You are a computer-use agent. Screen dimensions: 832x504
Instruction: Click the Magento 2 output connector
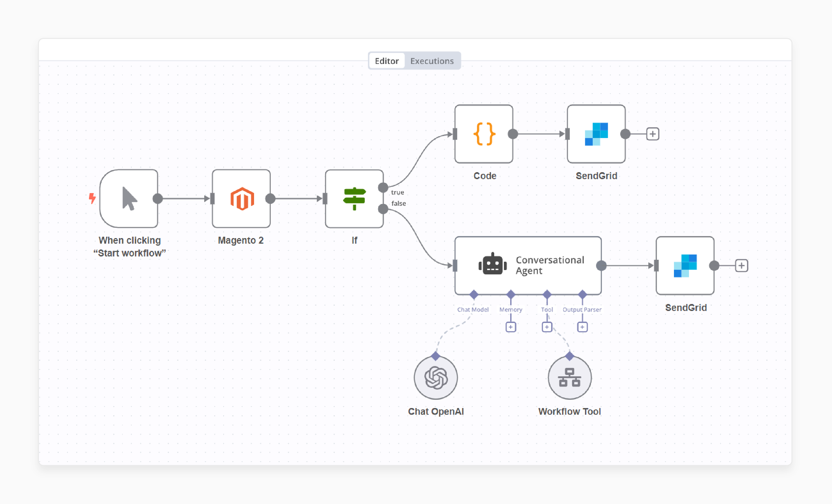click(270, 199)
